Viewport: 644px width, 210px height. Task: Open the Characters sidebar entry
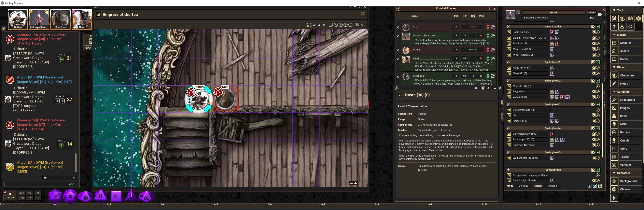coord(626,75)
